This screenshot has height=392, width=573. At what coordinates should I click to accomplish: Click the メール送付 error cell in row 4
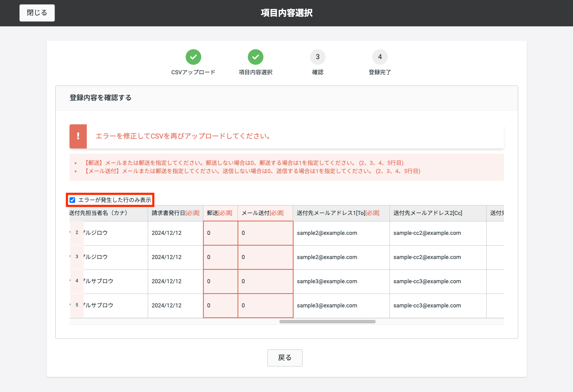coord(266,281)
